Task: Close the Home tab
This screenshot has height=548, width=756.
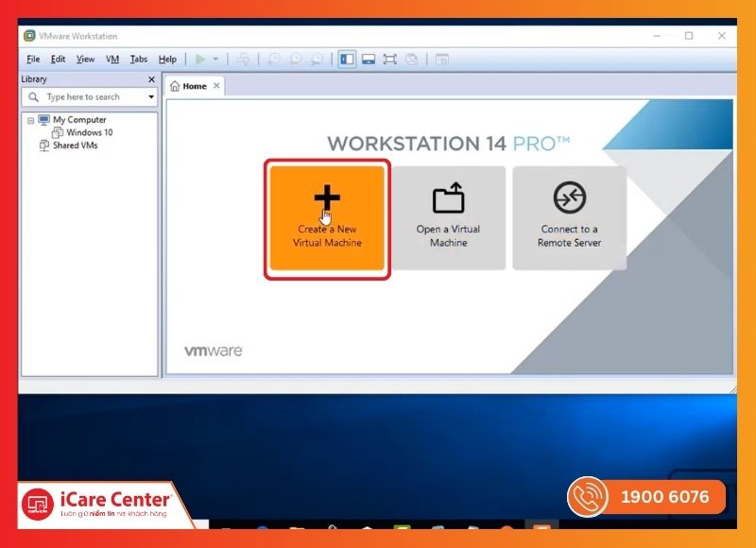Action: click(x=216, y=86)
